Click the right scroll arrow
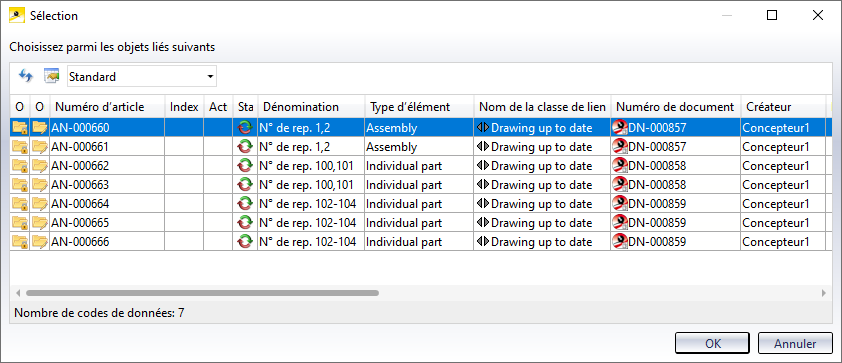The width and height of the screenshot is (842, 363). click(823, 293)
